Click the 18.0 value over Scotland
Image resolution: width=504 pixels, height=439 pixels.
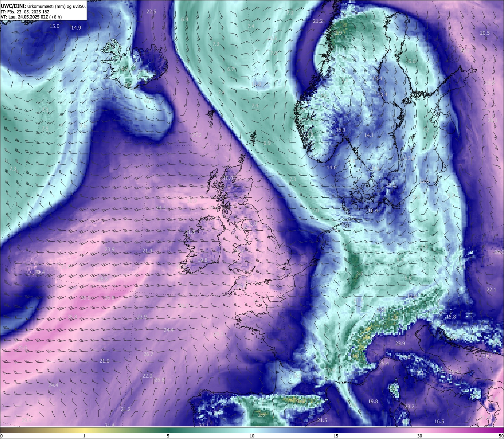pos(228,178)
